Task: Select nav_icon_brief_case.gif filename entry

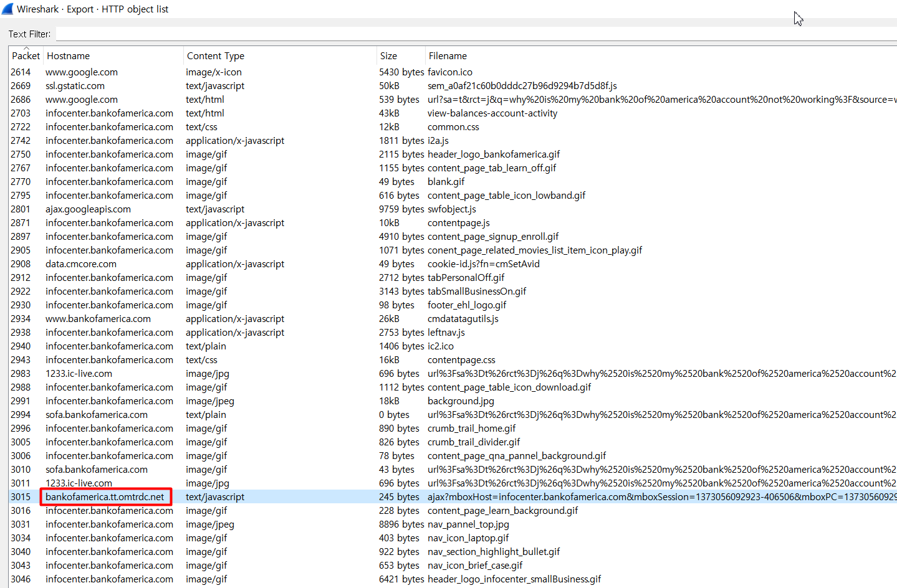Action: (475, 566)
